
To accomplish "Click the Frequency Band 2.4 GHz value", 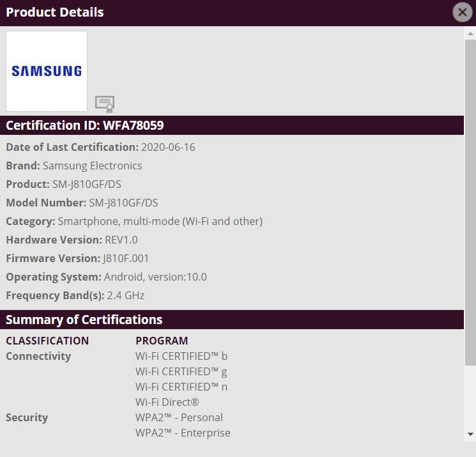I will click(125, 295).
